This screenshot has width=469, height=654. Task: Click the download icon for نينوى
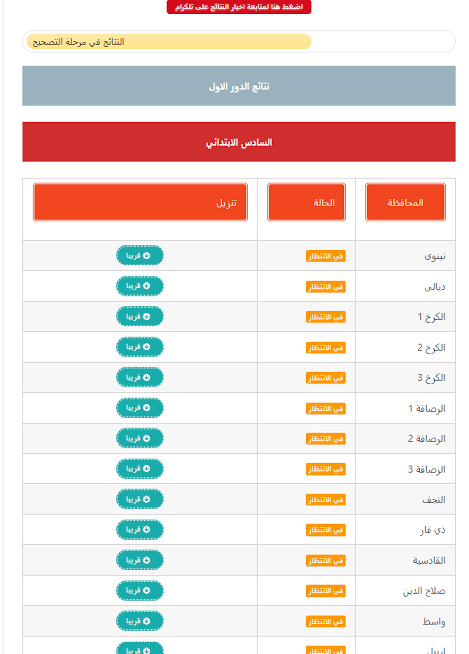[146, 256]
